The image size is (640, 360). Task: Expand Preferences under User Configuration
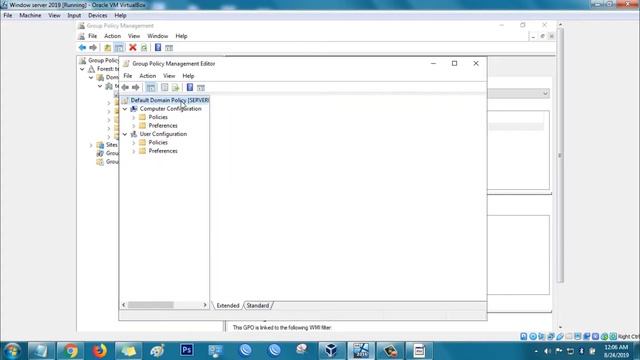point(133,151)
